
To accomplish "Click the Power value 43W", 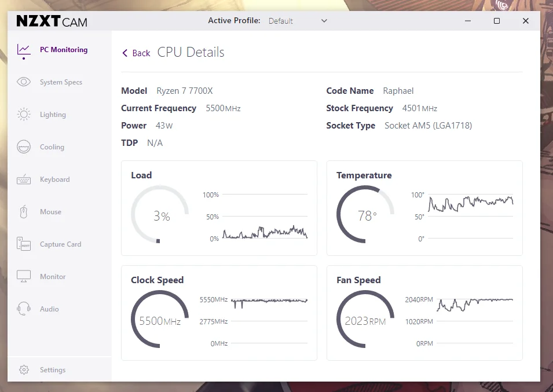I will pos(164,126).
